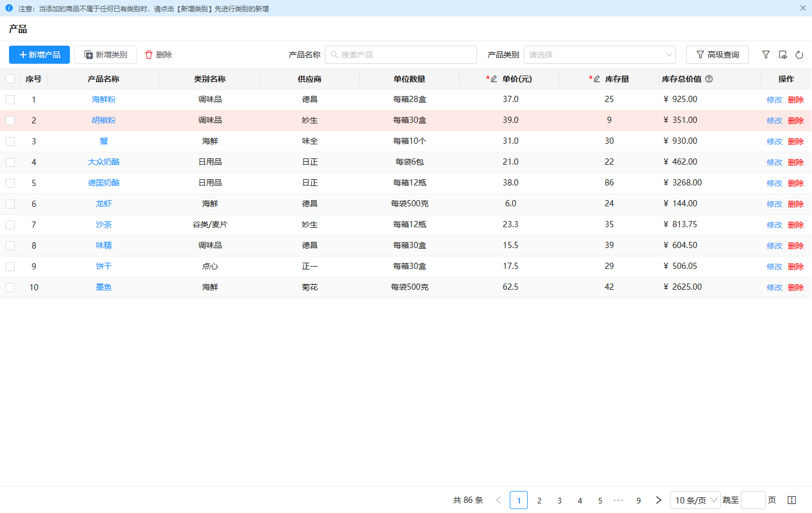Check the box for row 1 海鲜粉
The height and width of the screenshot is (513, 812).
[x=10, y=100]
